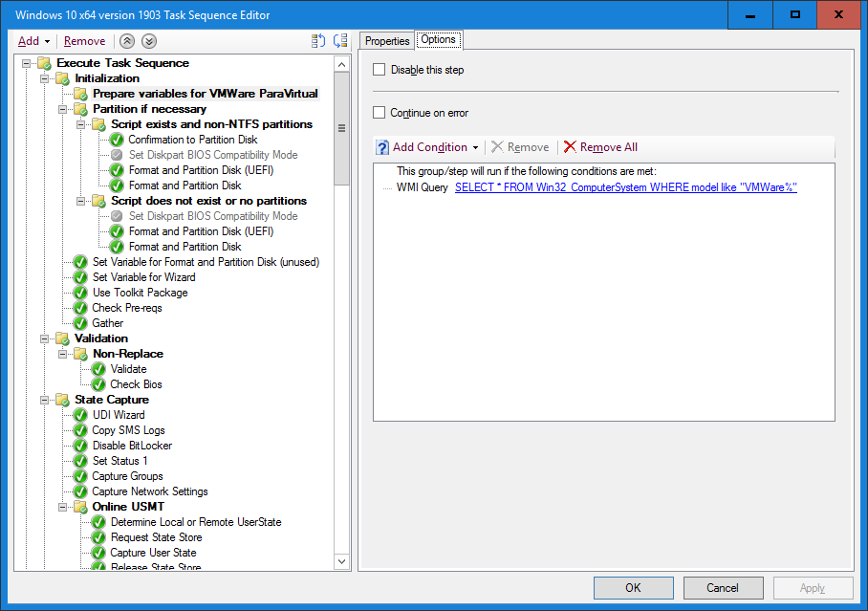Collapse Script exists and non-NTFS partitions group

(x=81, y=124)
